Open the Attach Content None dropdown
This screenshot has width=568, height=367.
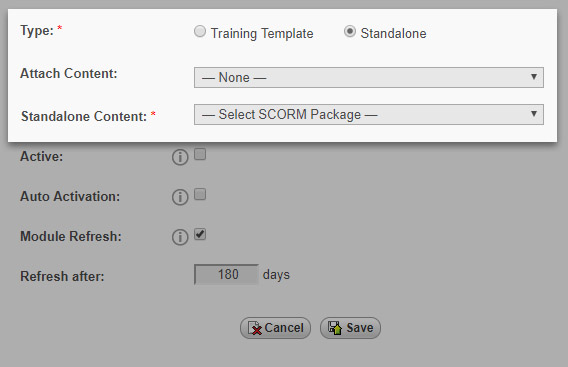click(x=369, y=78)
